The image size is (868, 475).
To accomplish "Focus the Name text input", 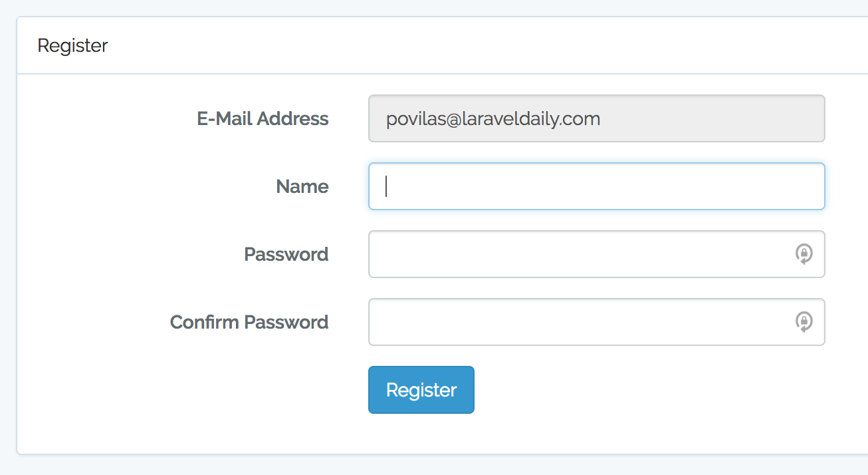I will pos(596,186).
